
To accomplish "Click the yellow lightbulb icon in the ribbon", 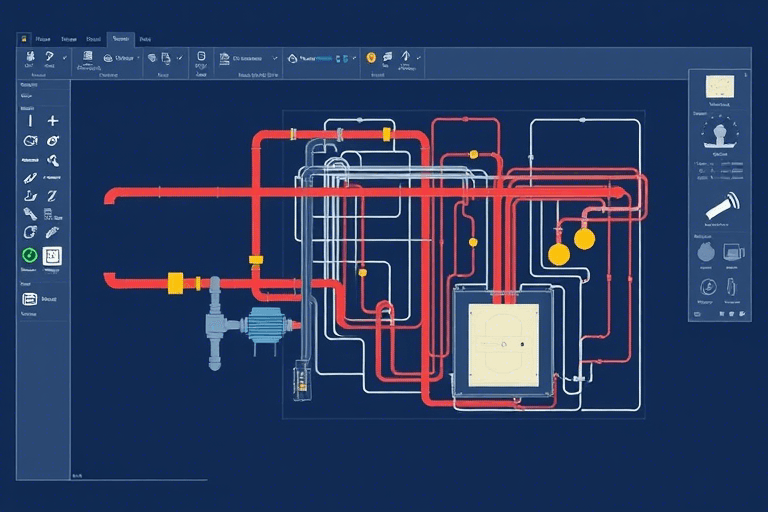I will coord(372,58).
